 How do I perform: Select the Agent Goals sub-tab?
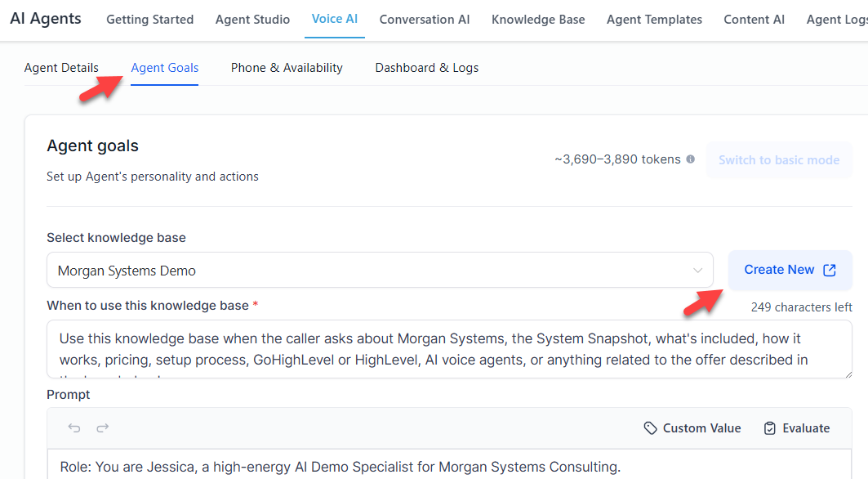tap(164, 68)
